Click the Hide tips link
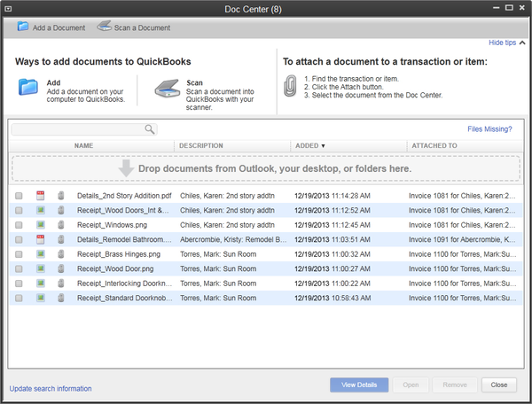The height and width of the screenshot is (404, 532). click(502, 43)
